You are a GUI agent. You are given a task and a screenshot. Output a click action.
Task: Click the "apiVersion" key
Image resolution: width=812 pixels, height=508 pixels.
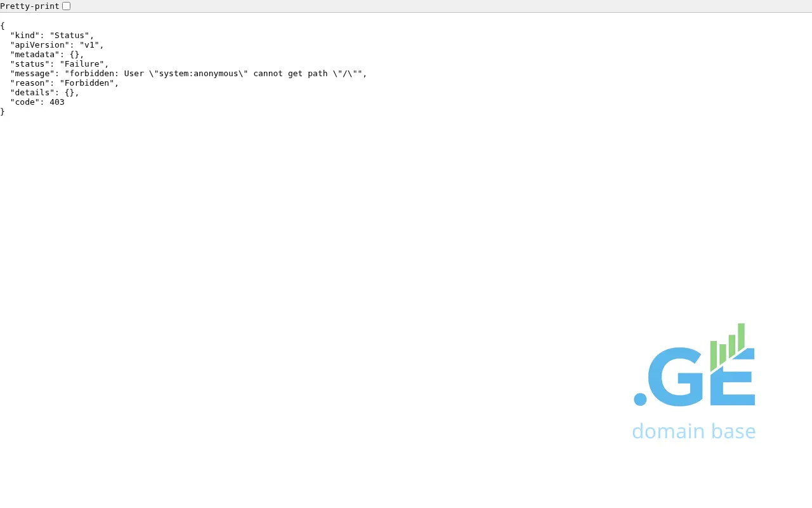pos(39,45)
